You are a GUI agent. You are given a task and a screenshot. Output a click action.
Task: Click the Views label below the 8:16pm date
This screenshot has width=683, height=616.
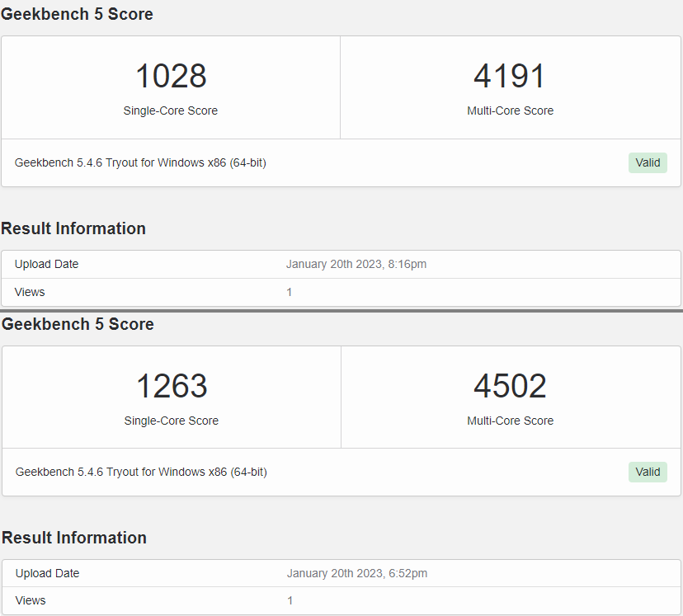point(30,292)
